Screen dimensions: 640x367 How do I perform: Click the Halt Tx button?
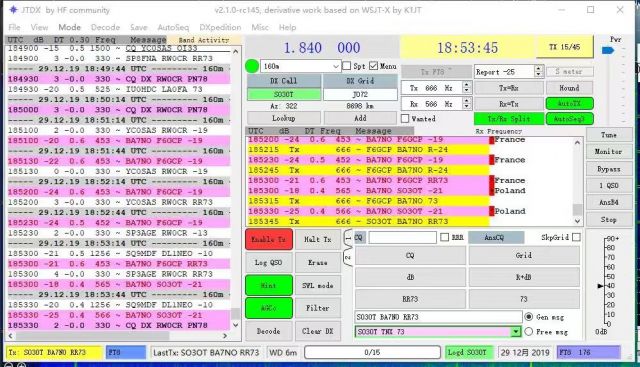318,239
